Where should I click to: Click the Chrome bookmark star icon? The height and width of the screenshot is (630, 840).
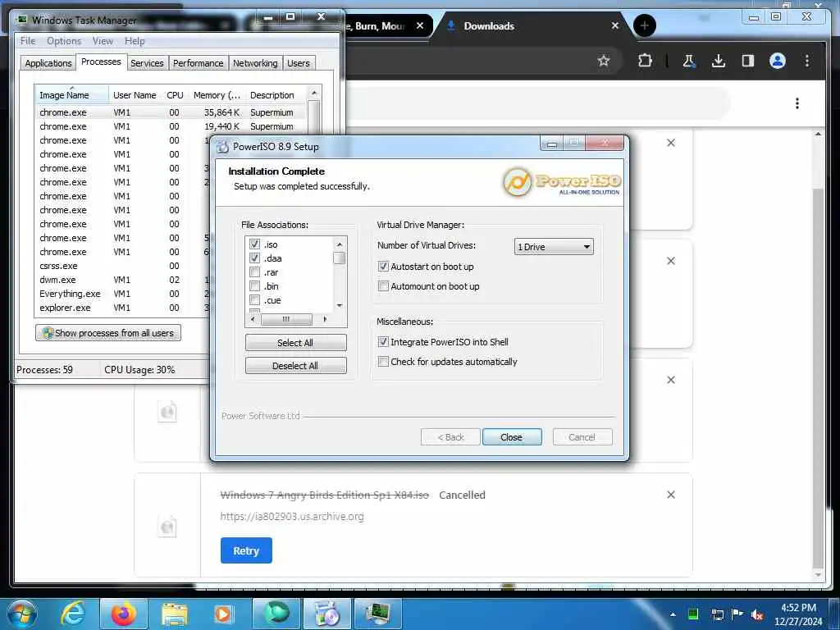604,61
